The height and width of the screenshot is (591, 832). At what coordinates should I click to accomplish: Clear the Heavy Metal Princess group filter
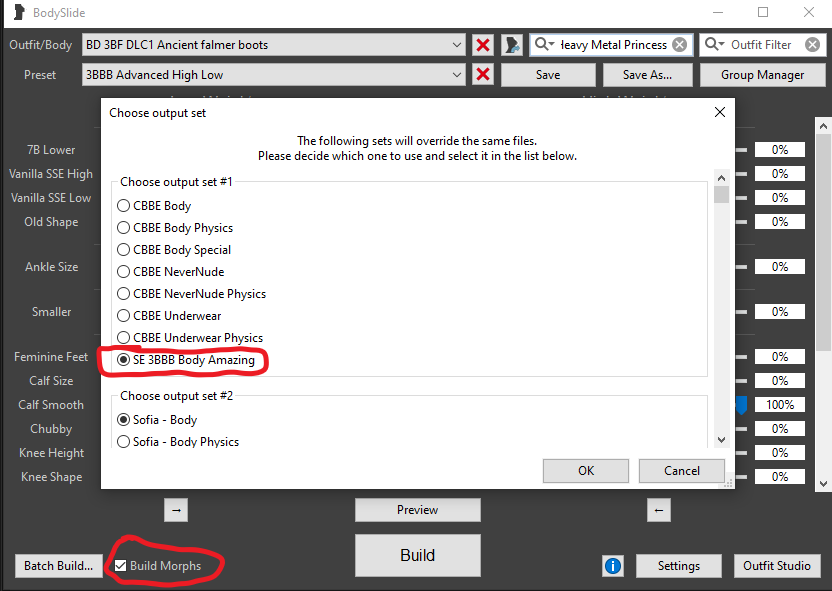(x=679, y=45)
